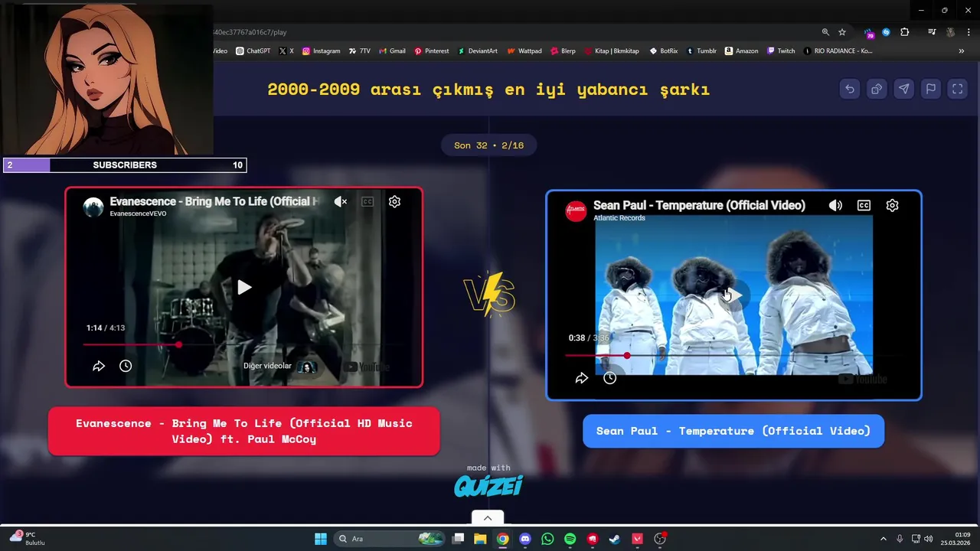Viewport: 980px width, 551px height.
Task: Open the Tumblr bookmark
Action: (701, 51)
